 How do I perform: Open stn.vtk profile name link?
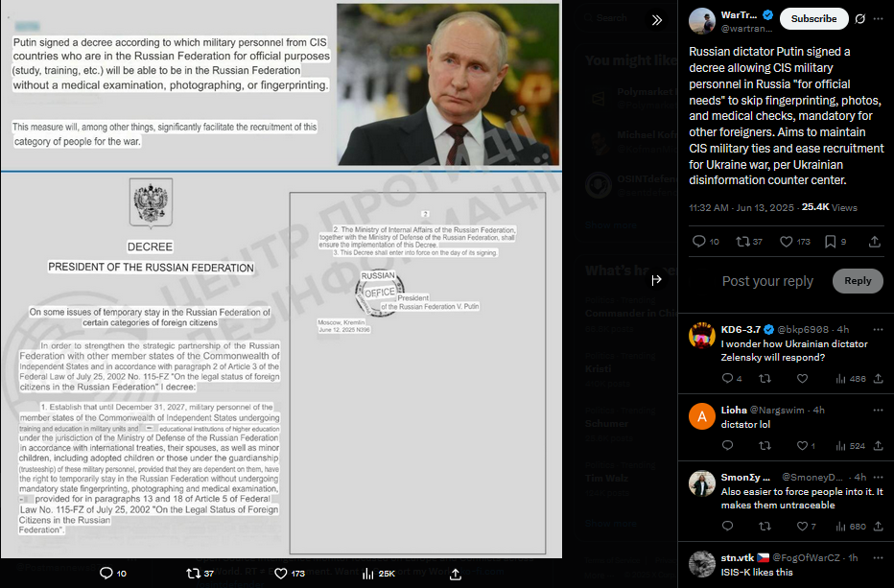[738, 557]
